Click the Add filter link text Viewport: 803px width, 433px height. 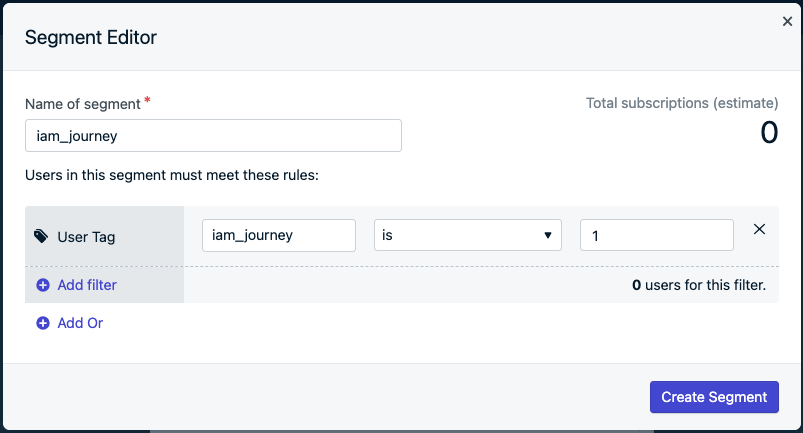click(87, 285)
